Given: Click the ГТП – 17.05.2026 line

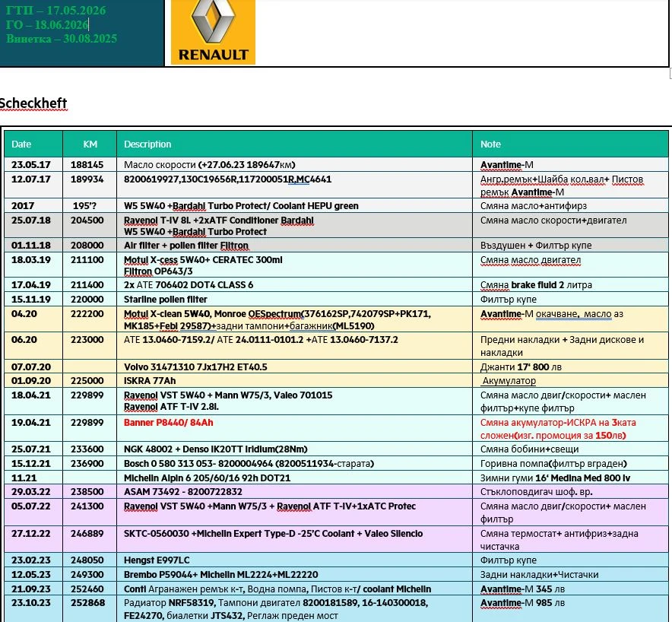Looking at the screenshot, I should [x=55, y=11].
